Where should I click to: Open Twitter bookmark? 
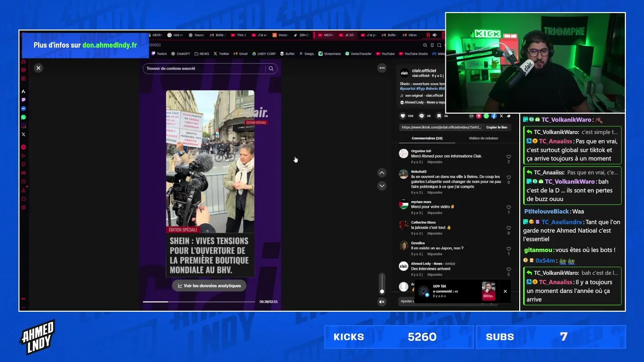(221, 54)
